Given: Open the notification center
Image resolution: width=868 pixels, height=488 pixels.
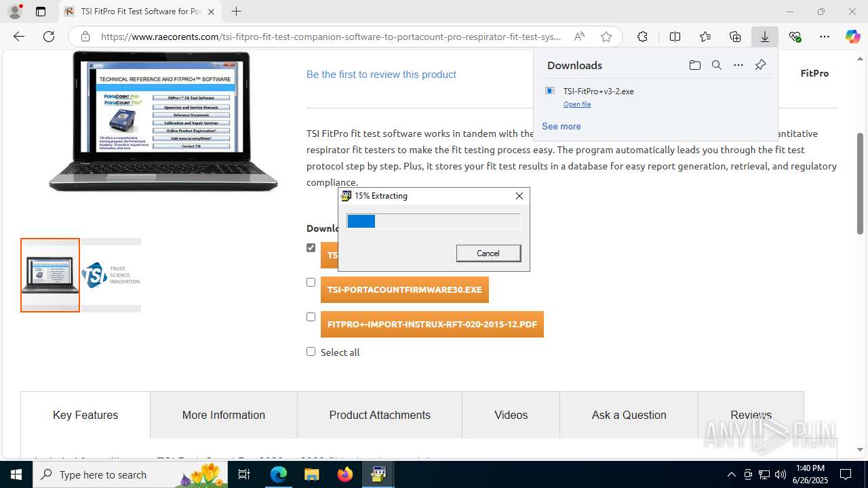Looking at the screenshot, I should pyautogui.click(x=846, y=474).
